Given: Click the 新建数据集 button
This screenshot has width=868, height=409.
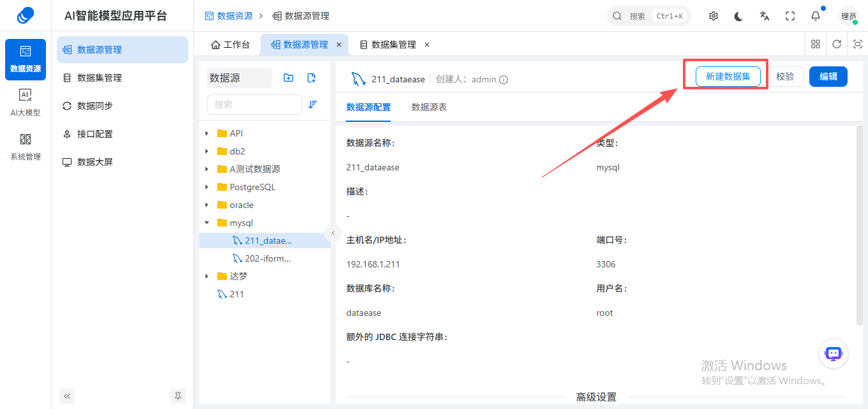Looking at the screenshot, I should coord(728,77).
